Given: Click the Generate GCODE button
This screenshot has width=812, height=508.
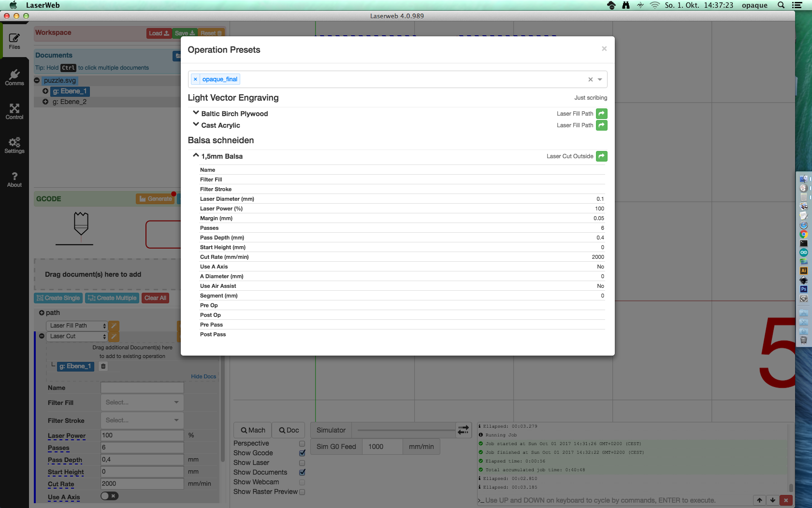Looking at the screenshot, I should pyautogui.click(x=156, y=199).
